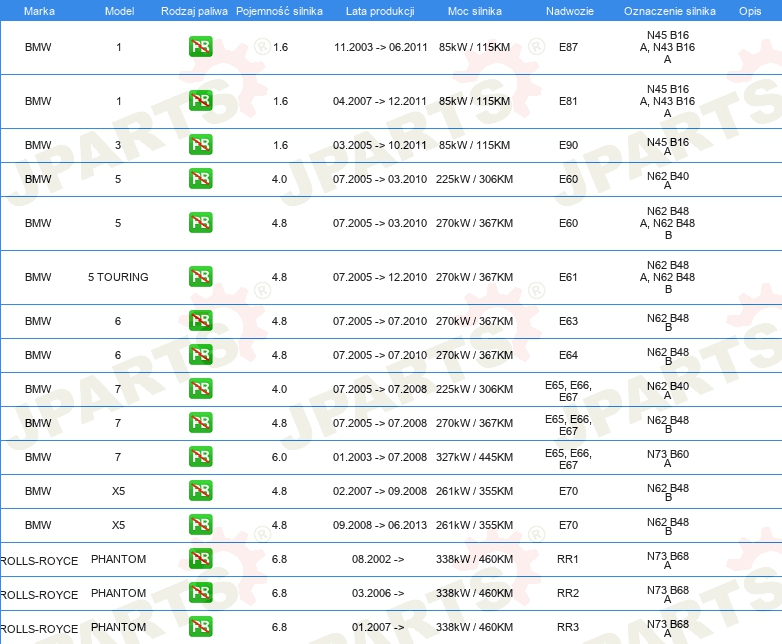
Task: Click the fuel icon in Phantom RR2 row
Action: 200,593
